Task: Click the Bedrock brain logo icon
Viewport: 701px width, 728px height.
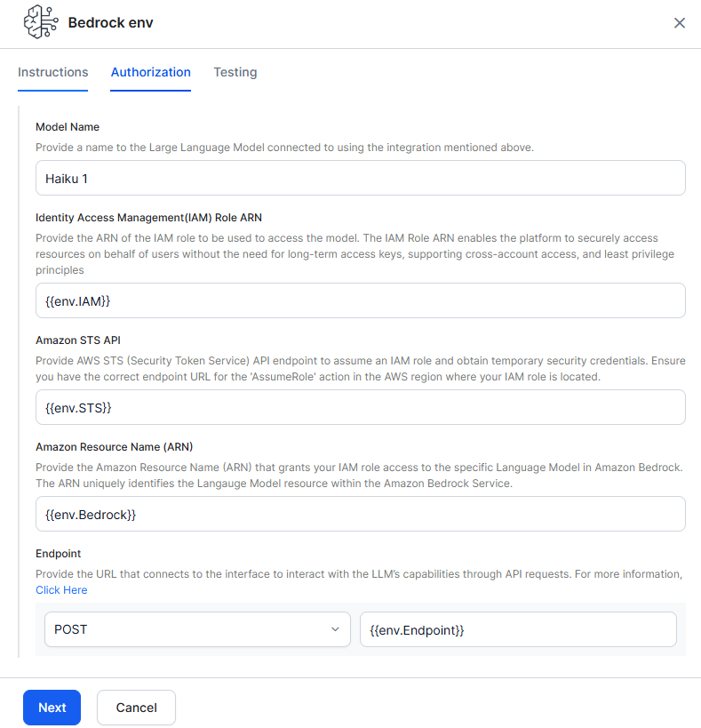Action: 41,23
